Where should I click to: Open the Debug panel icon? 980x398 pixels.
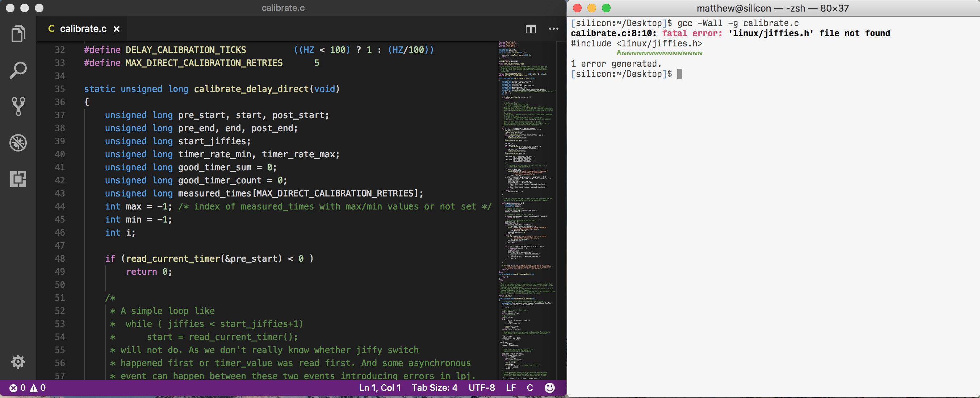tap(18, 143)
